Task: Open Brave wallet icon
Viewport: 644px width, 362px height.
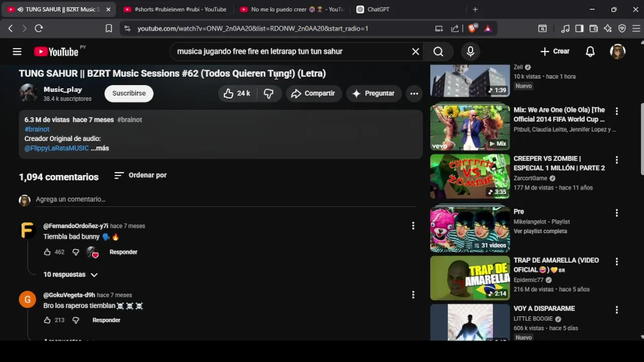Action: 594,29
